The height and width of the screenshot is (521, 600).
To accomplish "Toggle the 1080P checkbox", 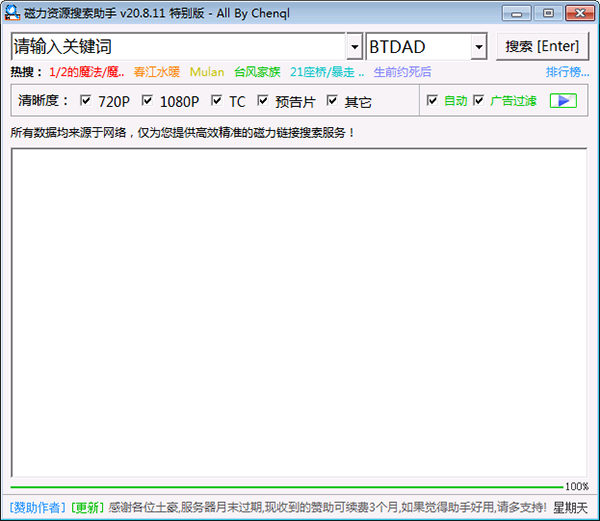I will (147, 101).
